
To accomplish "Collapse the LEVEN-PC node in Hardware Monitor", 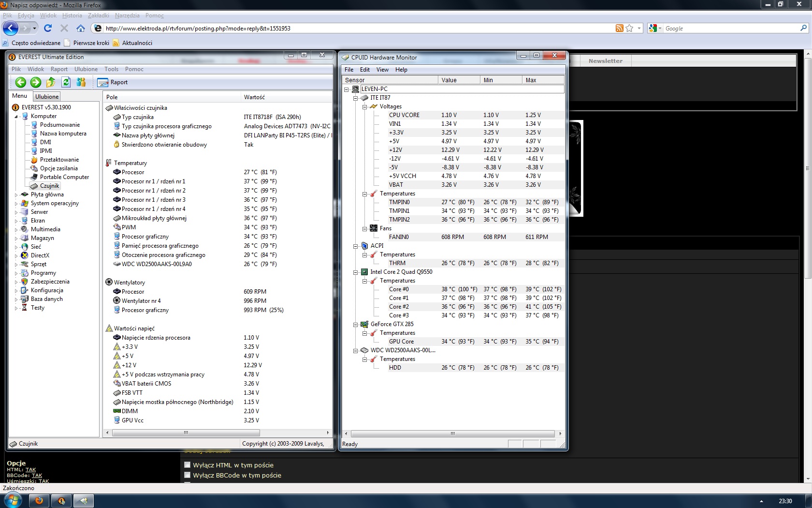I will tap(347, 90).
